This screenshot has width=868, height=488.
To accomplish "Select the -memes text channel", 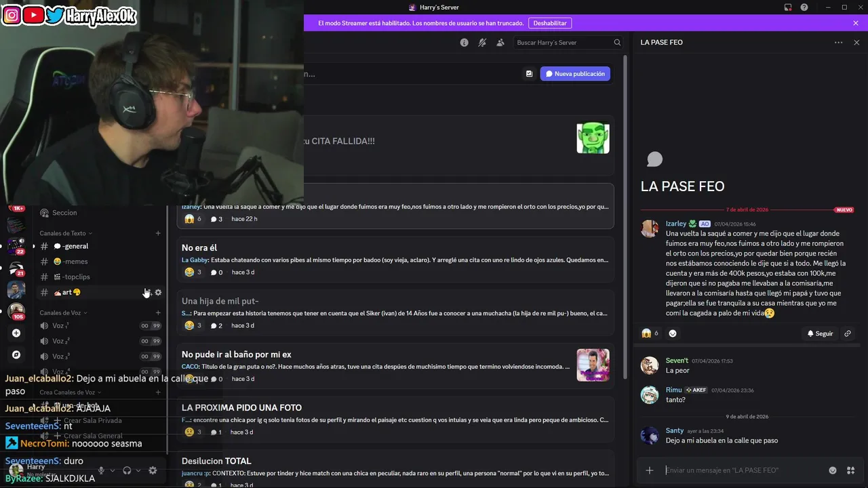I will [100, 262].
